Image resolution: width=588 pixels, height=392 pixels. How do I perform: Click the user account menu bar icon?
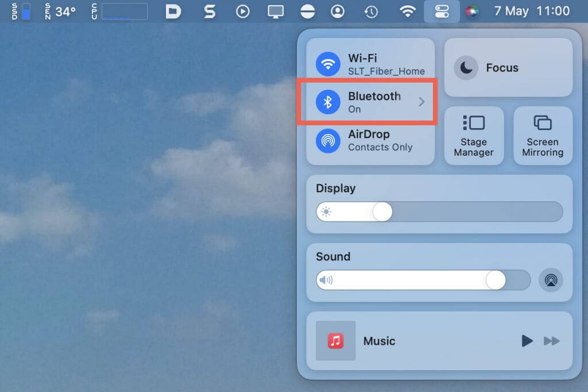click(x=338, y=11)
